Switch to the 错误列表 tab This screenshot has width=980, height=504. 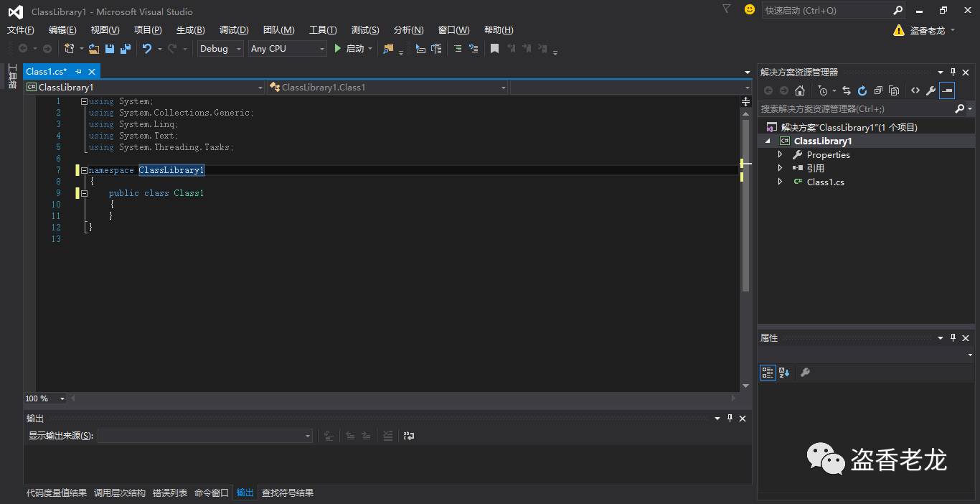pyautogui.click(x=170, y=493)
